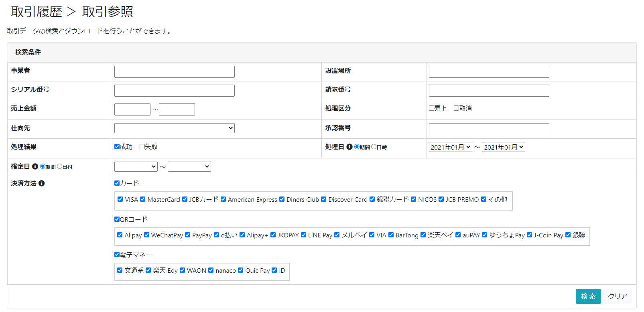644x312 pixels.
Task: Click the 取引履歴 breadcrumb text
Action: [37, 12]
